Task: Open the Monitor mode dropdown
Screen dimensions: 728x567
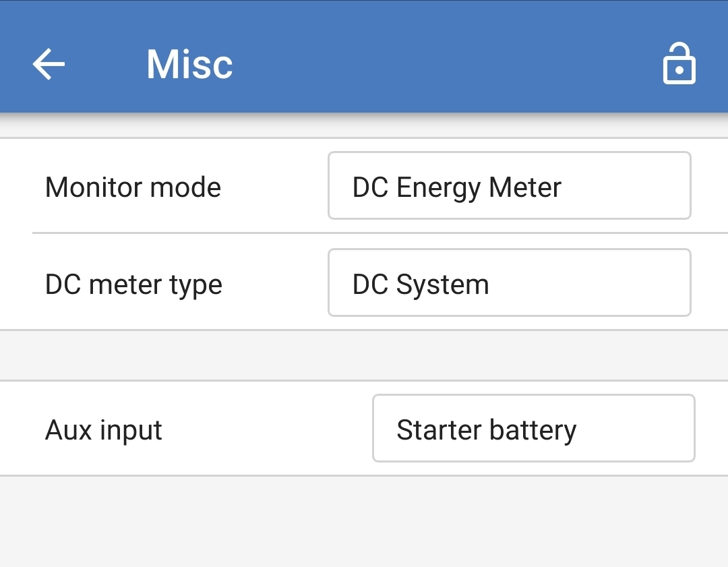Action: pyautogui.click(x=509, y=185)
